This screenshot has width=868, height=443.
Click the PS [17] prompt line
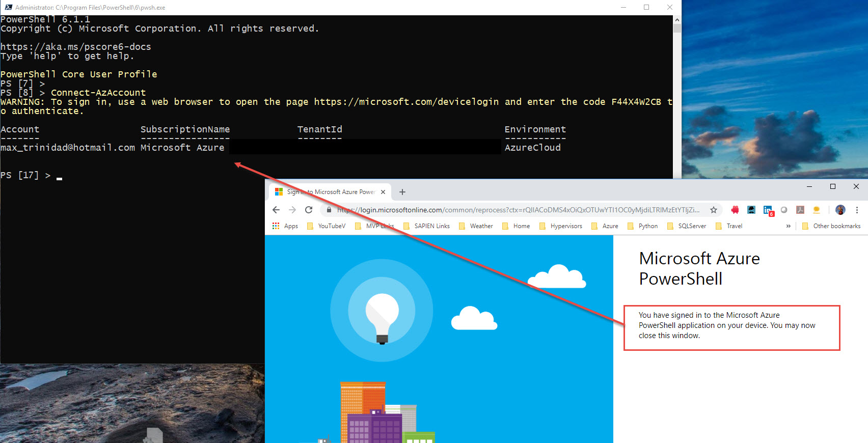pos(31,175)
